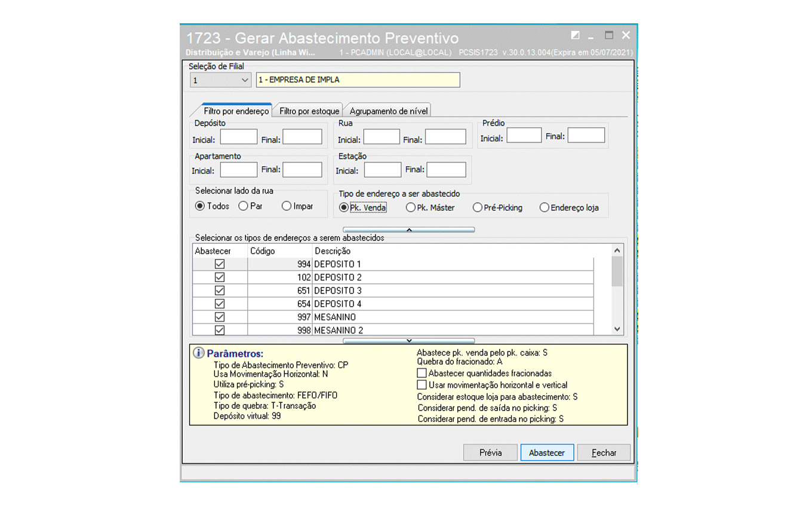This screenshot has width=812, height=508.
Task: Select the Par street side radio button
Action: pos(243,206)
